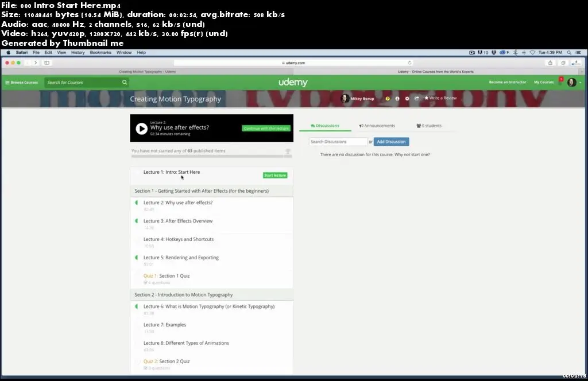
Task: Open 'Quiz 1: Section 1 Quiz'
Action: pyautogui.click(x=167, y=276)
